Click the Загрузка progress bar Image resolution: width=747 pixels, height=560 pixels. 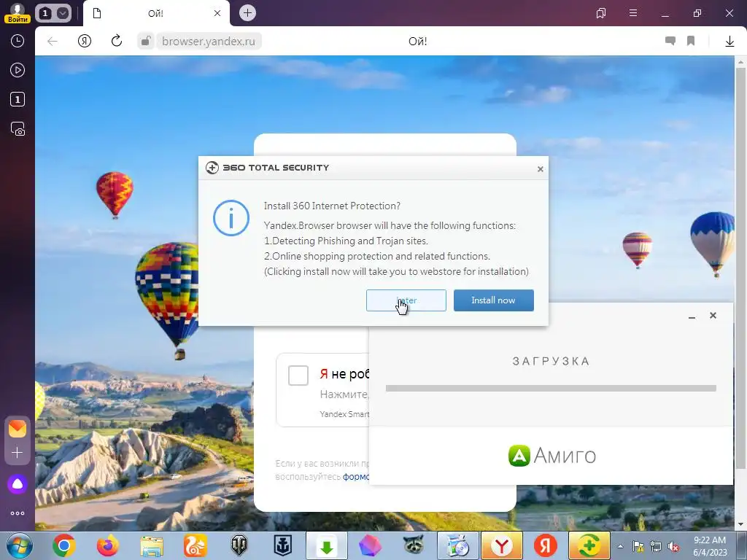point(551,389)
